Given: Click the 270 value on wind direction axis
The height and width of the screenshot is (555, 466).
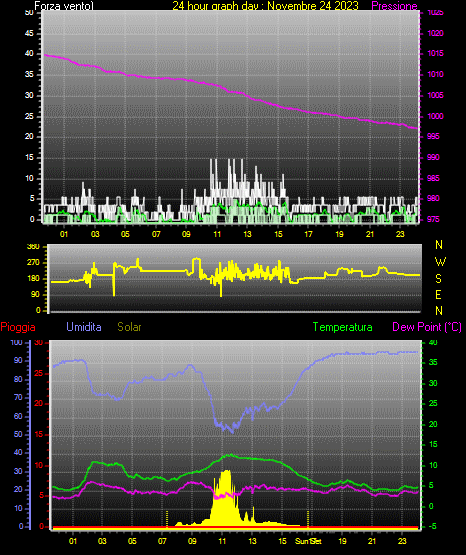Looking at the screenshot, I should (x=33, y=263).
